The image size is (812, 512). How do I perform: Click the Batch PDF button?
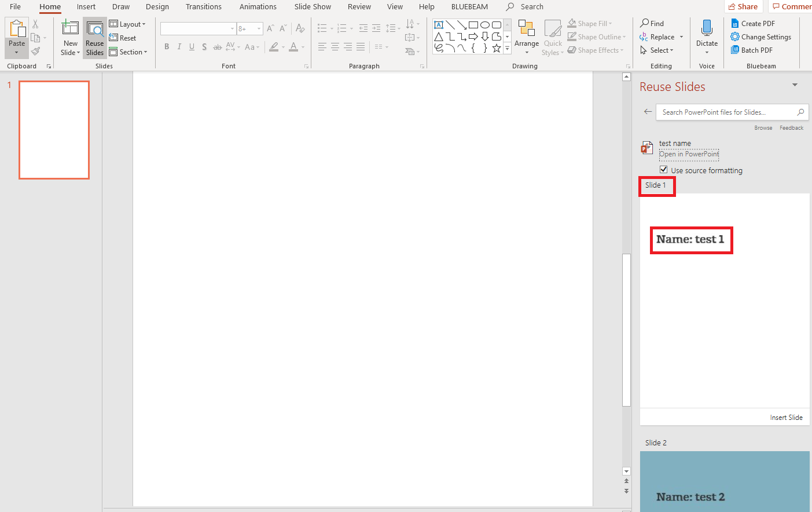pyautogui.click(x=752, y=50)
